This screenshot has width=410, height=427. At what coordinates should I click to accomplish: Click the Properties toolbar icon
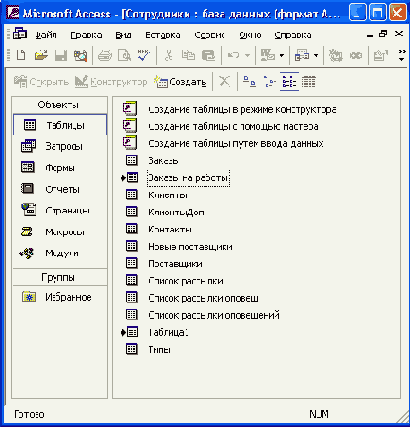coord(380,55)
